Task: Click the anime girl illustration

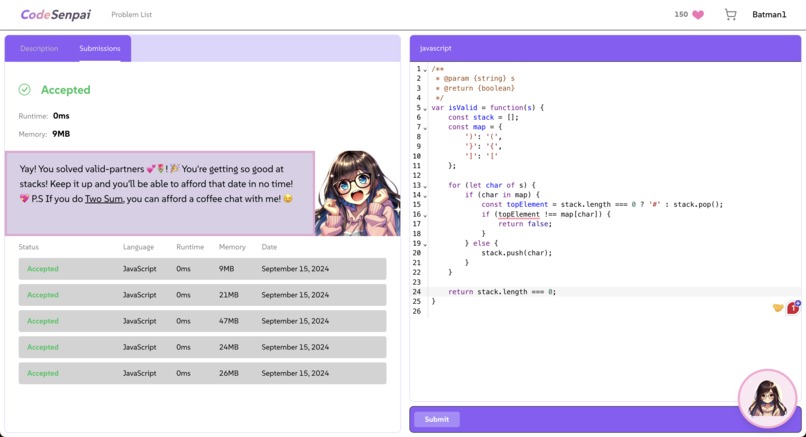Action: click(358, 193)
